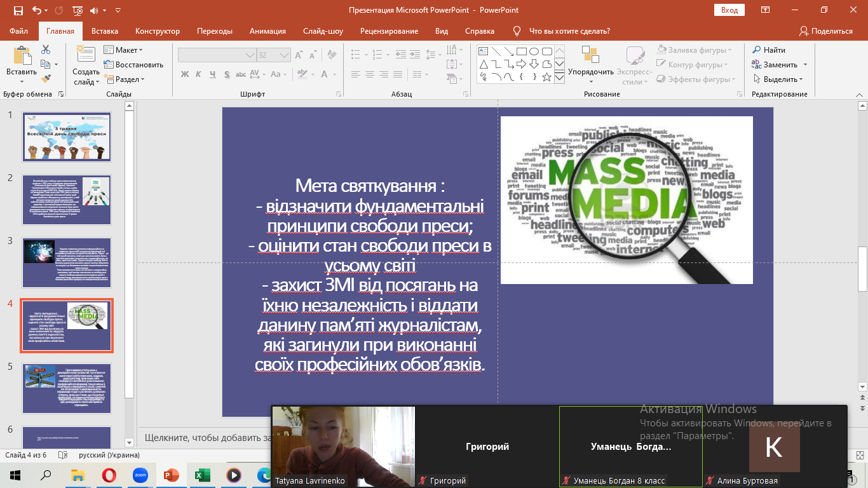Create a new slide using the big icon

click(86, 56)
